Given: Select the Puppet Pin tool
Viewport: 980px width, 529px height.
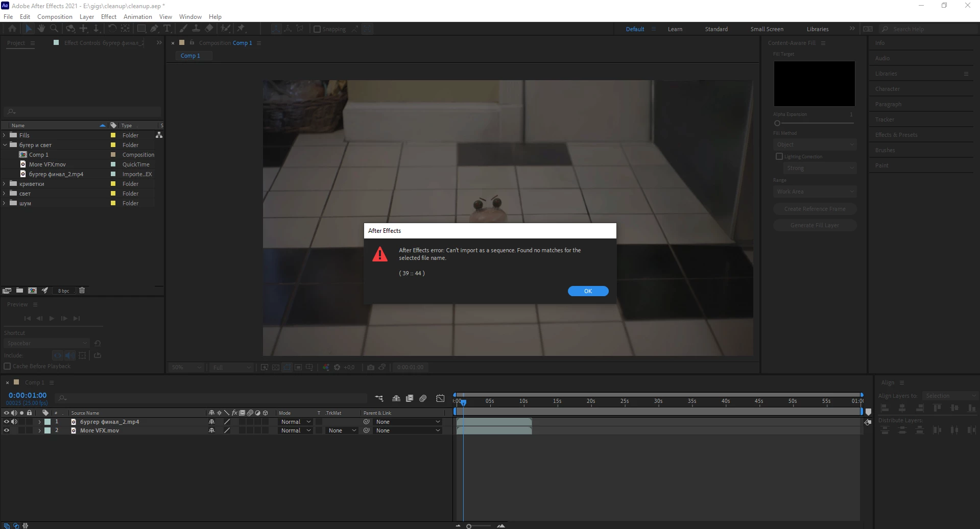Looking at the screenshot, I should tap(241, 29).
